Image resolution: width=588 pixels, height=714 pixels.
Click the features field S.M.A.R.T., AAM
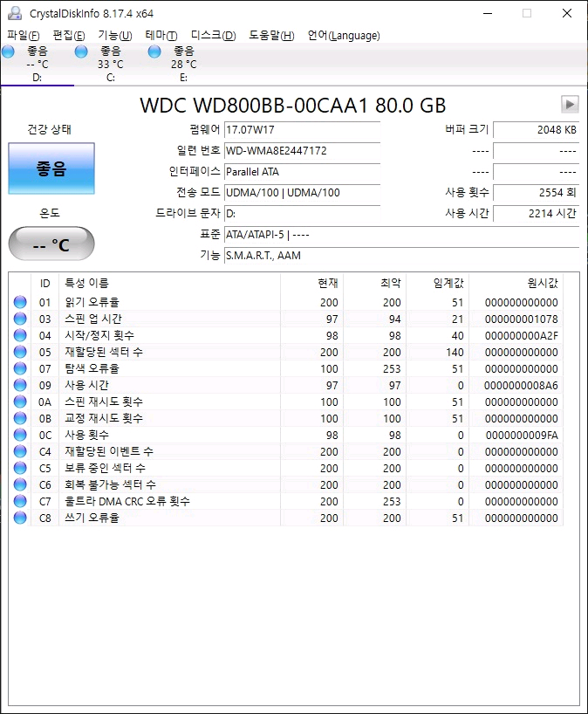tap(401, 256)
